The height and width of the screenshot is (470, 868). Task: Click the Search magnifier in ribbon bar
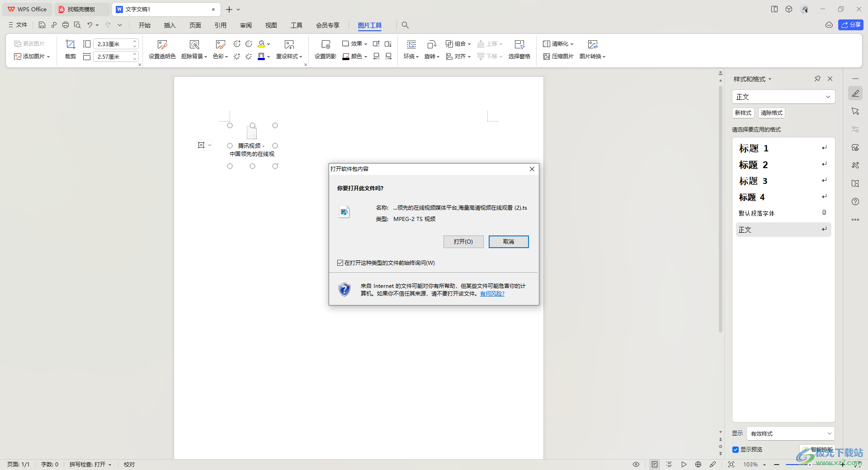pyautogui.click(x=405, y=25)
